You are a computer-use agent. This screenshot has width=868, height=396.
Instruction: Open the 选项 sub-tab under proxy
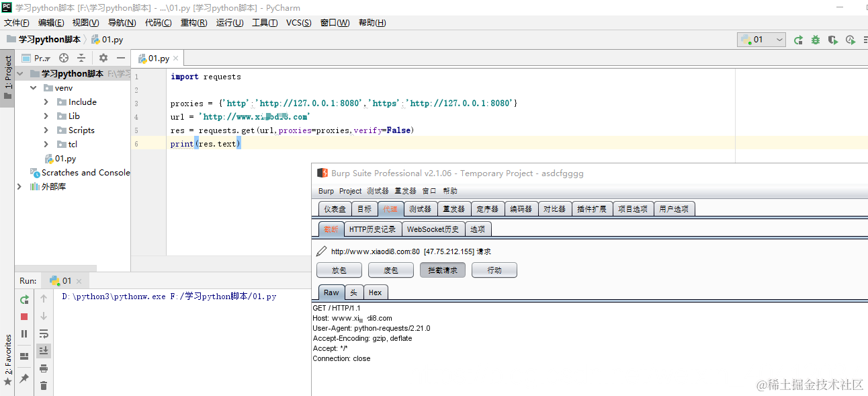pos(478,229)
